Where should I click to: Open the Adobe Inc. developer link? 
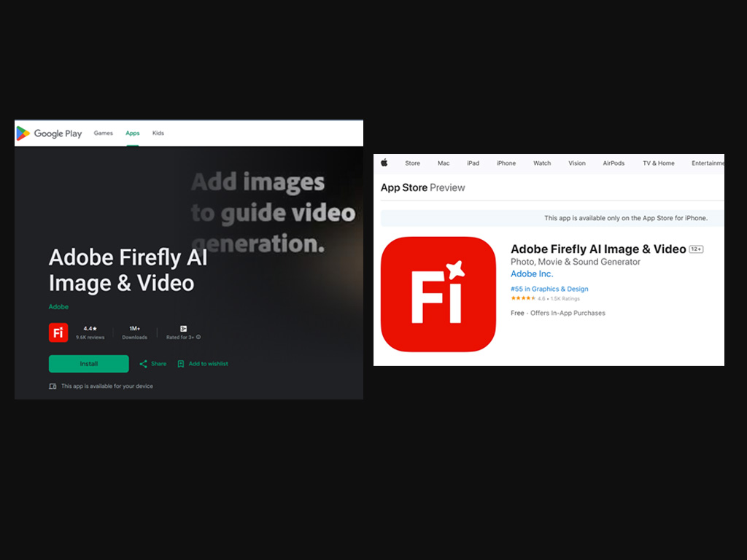(x=532, y=274)
